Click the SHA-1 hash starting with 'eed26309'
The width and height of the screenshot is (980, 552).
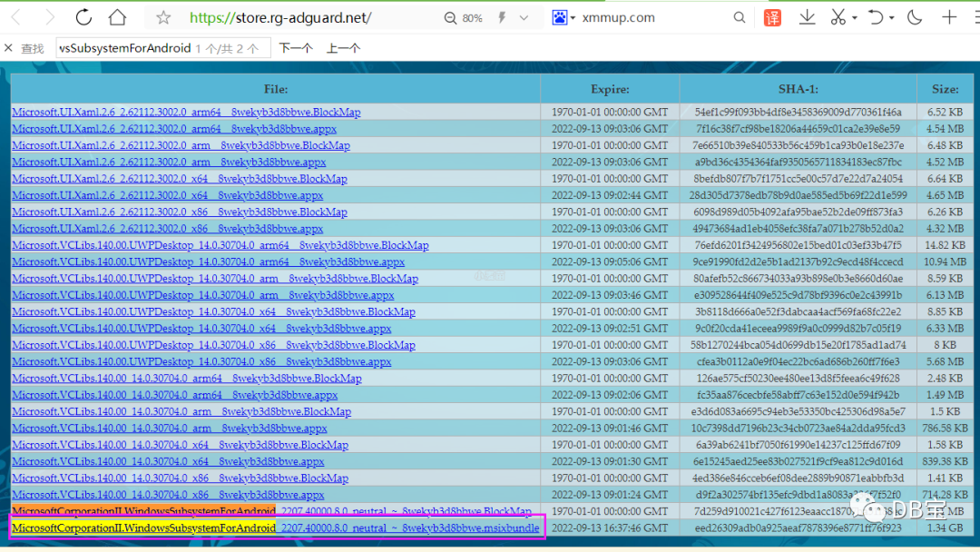pyautogui.click(x=799, y=528)
